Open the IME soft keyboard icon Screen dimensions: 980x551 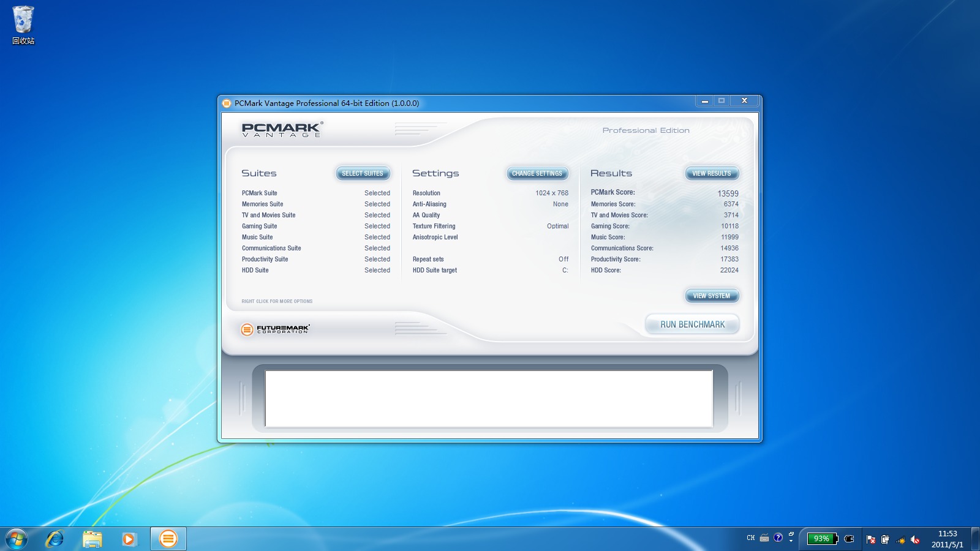pyautogui.click(x=764, y=538)
